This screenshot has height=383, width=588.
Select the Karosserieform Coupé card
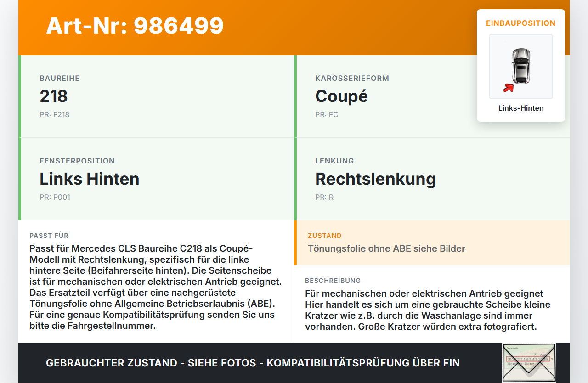[x=432, y=96]
